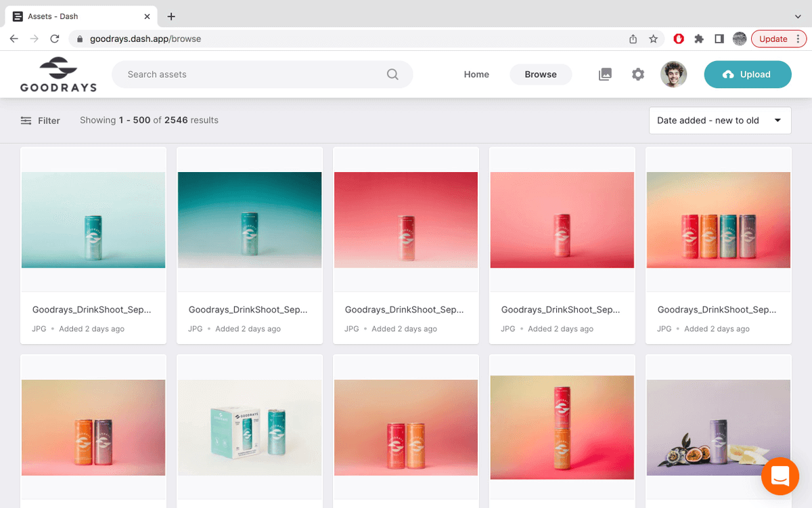Click the bookmark star icon

[653, 39]
